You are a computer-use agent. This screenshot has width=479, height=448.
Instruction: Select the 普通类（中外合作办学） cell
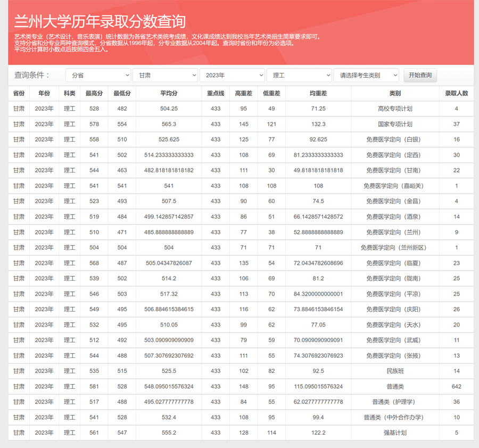[x=395, y=418]
